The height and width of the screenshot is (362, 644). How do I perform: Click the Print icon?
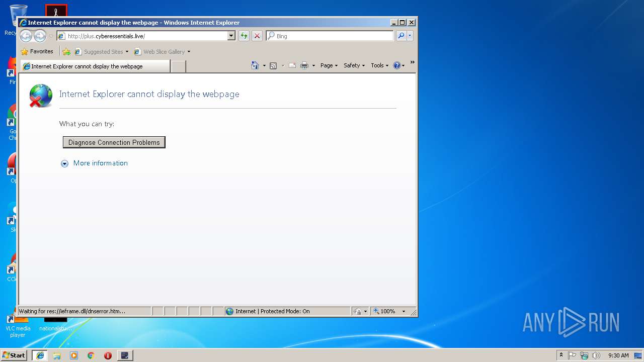pyautogui.click(x=304, y=65)
